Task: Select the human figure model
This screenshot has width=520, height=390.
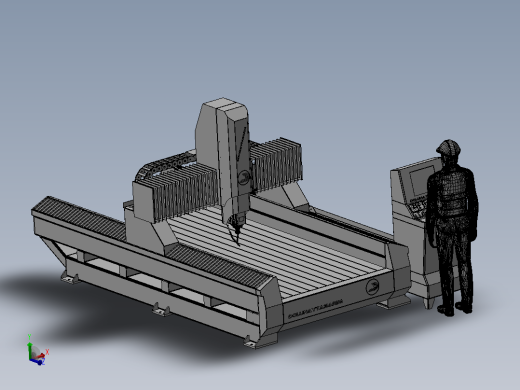Action: pos(453,228)
